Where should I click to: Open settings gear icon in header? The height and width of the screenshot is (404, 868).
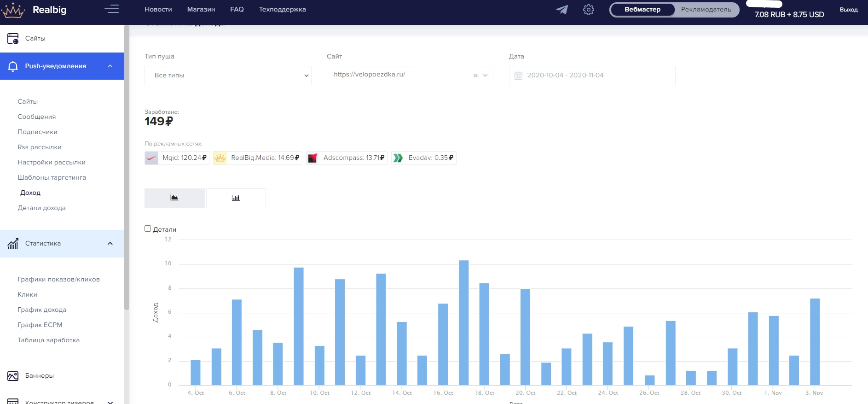(x=588, y=10)
